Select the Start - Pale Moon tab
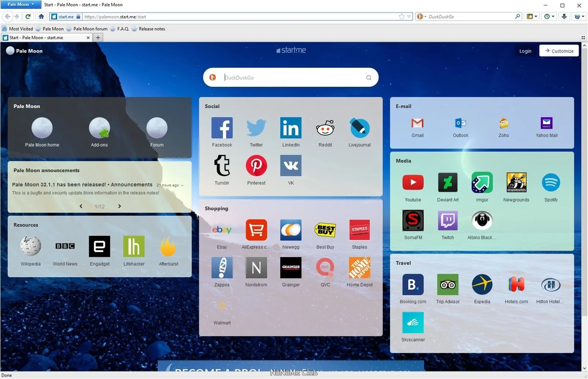 click(x=47, y=37)
